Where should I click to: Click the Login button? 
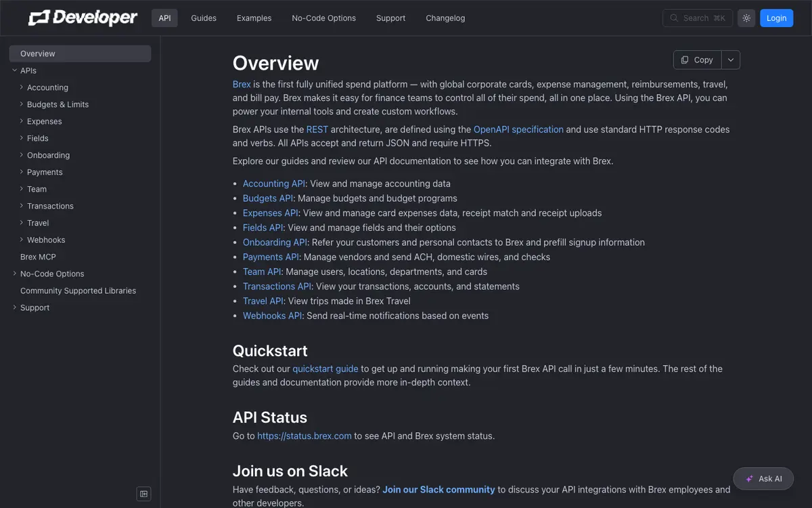point(776,18)
